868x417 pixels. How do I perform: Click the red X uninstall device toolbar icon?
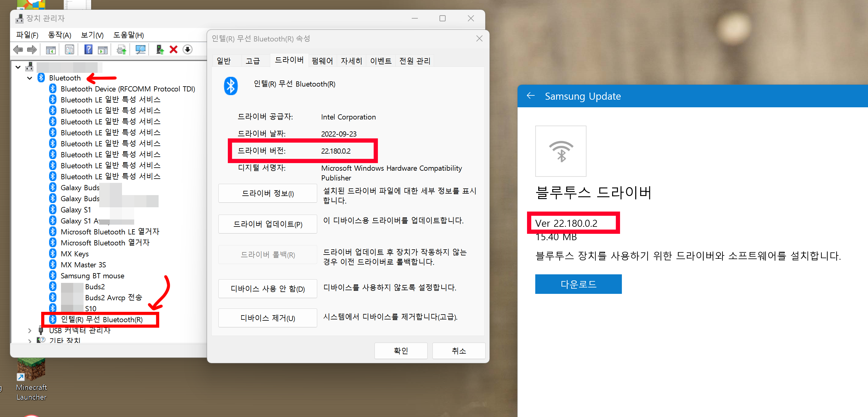point(174,50)
